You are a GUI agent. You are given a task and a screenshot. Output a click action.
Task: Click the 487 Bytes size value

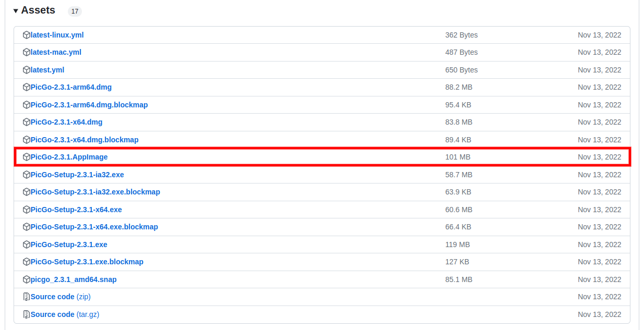(x=461, y=52)
